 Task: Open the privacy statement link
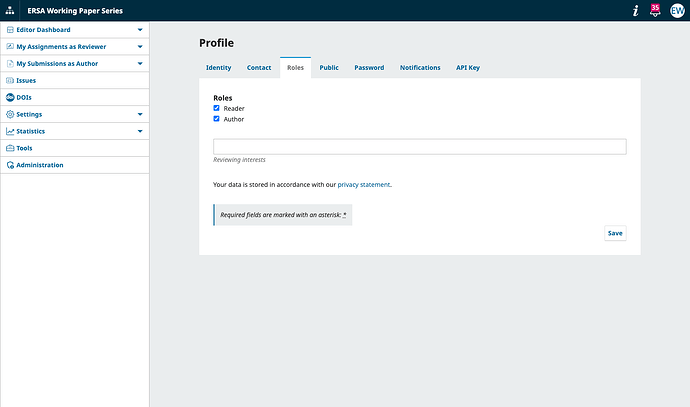pos(363,185)
